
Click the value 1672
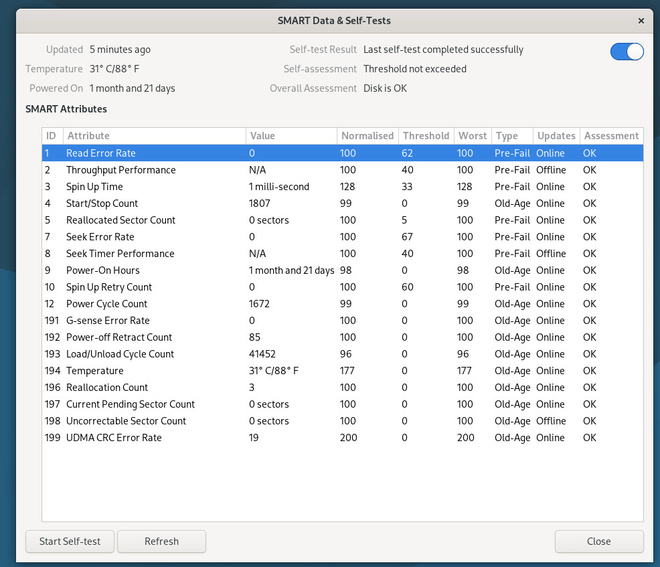(259, 304)
